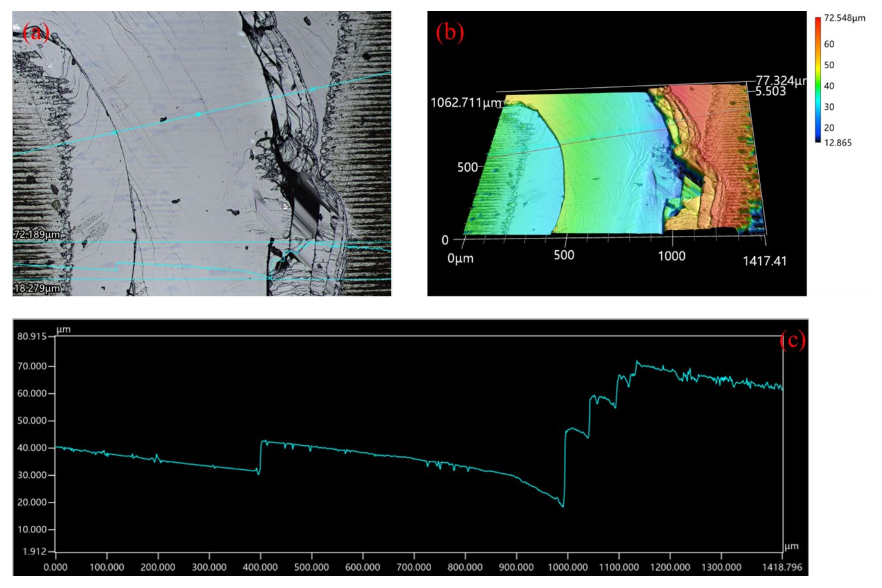Click the 1417.41 axis end label
This screenshot has width=882, height=588.
click(765, 261)
